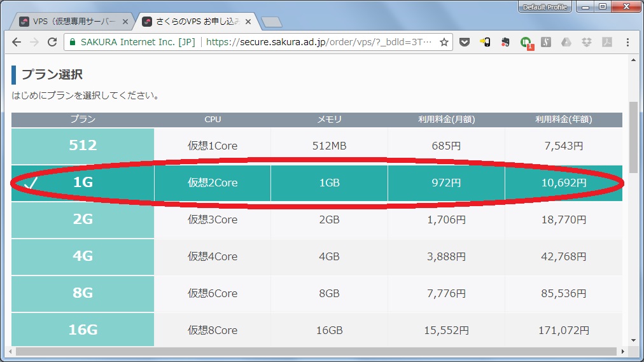The height and width of the screenshot is (362, 644).
Task: Click the vertical scrollbar down arrow
Action: (x=633, y=340)
